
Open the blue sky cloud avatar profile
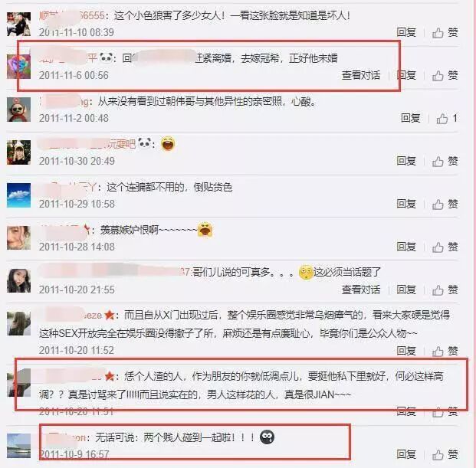tap(19, 195)
